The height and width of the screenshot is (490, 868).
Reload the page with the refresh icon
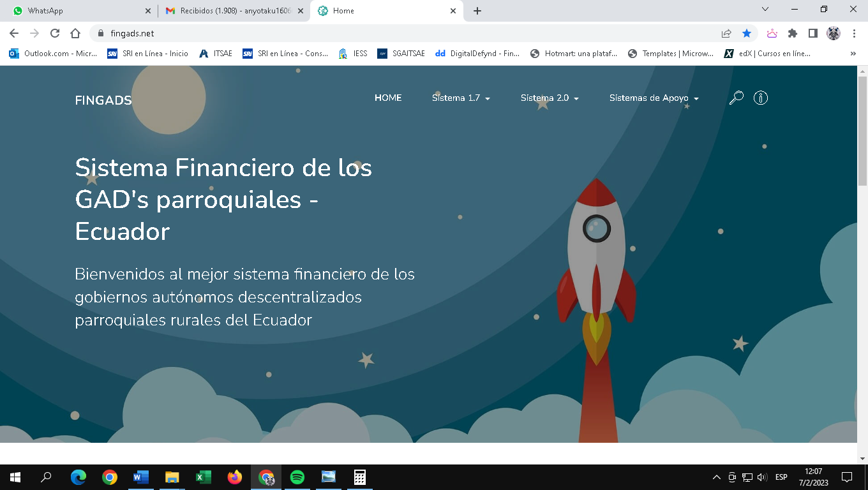(55, 33)
